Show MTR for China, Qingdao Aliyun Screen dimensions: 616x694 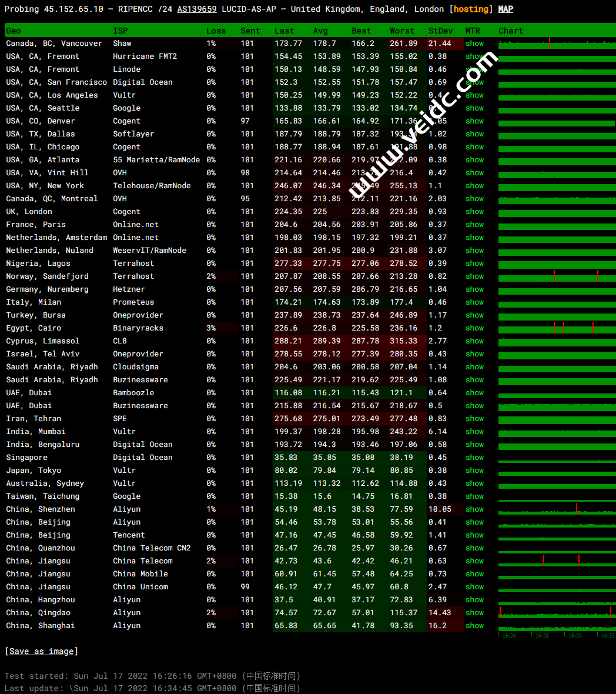tap(474, 613)
